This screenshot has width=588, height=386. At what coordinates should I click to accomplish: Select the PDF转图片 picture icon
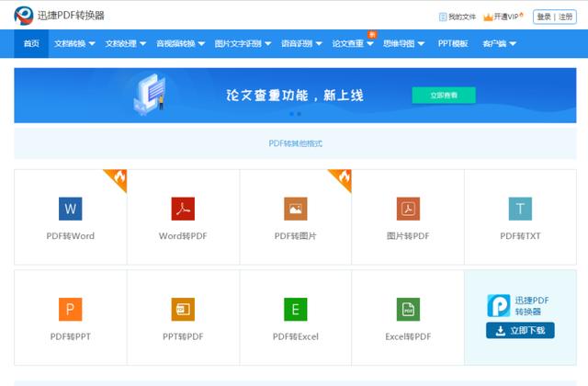click(296, 209)
